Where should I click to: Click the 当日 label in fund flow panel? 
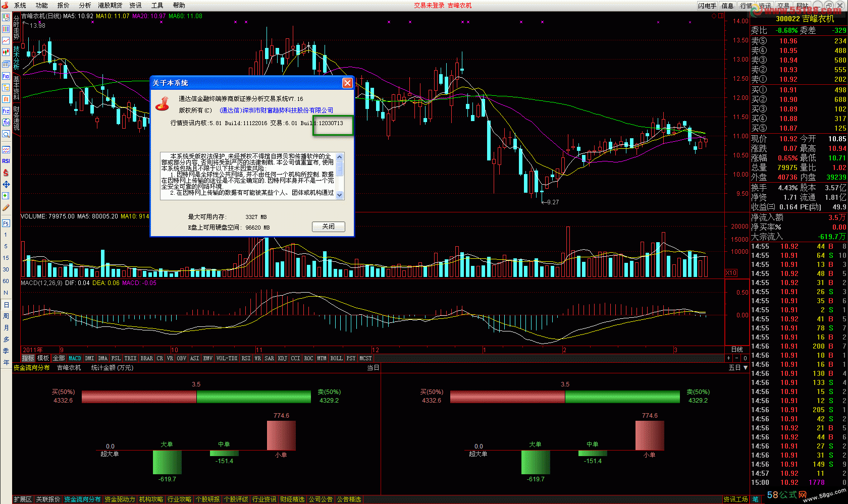(373, 368)
